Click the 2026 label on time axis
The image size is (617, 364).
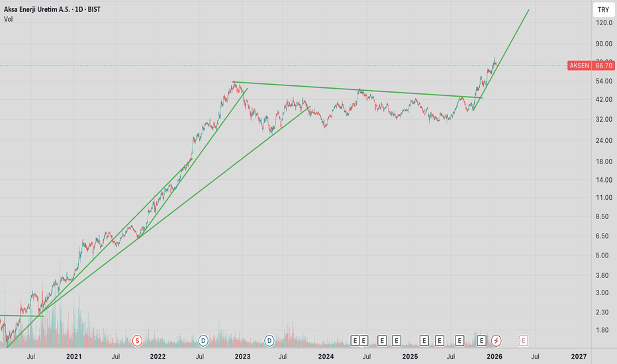495,357
